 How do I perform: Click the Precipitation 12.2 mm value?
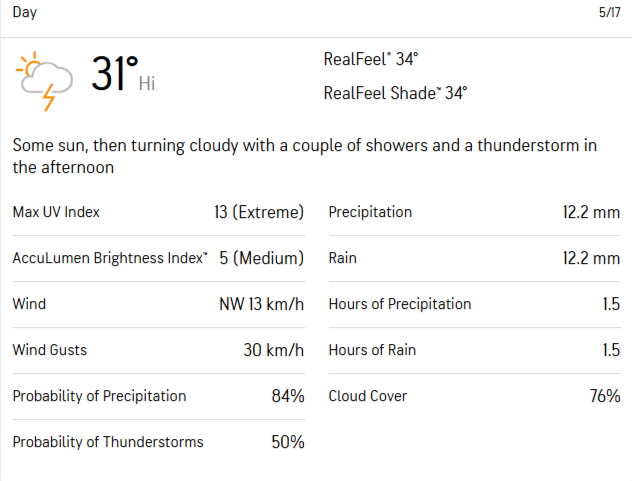591,212
